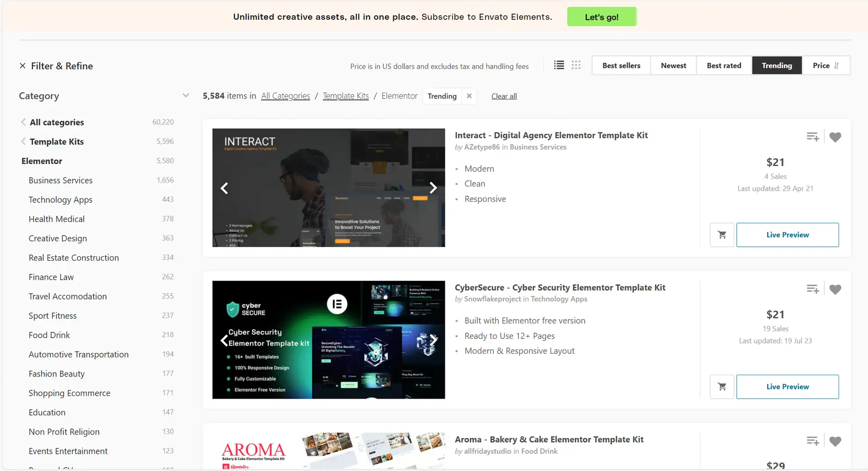Click the Let's go! subscribe button

tap(601, 17)
